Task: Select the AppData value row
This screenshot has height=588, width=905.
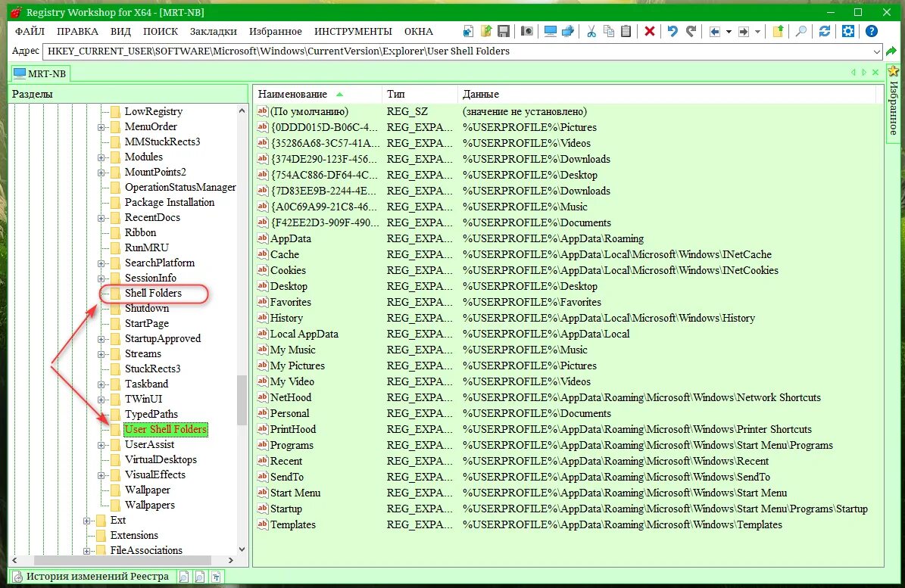Action: coord(569,238)
